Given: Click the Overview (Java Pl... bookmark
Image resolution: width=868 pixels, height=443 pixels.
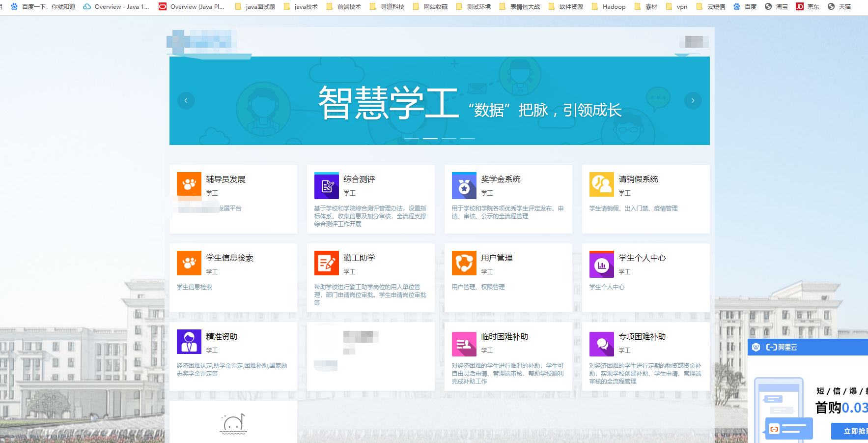Looking at the screenshot, I should pyautogui.click(x=192, y=6).
